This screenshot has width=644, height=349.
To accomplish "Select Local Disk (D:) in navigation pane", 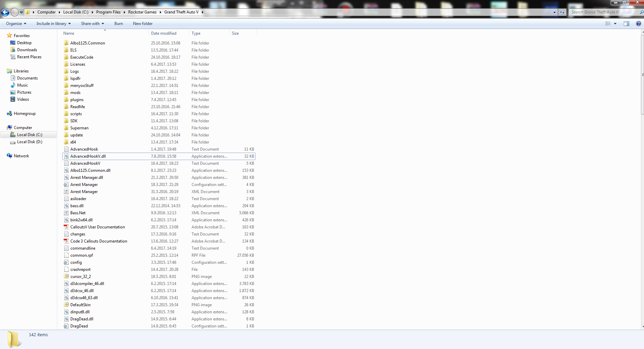I will (30, 142).
